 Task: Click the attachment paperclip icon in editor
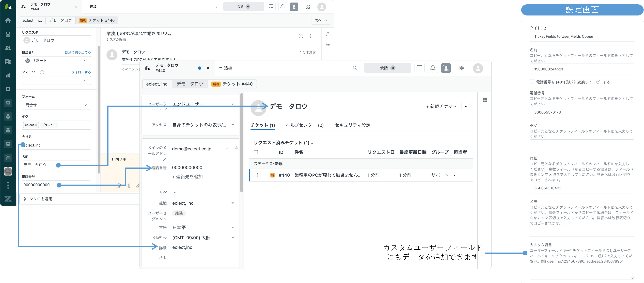(129, 186)
